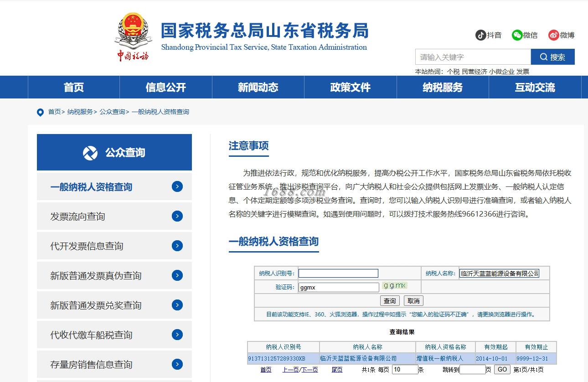588x382 pixels.
Task: Click the location pin breadcrumb icon
Action: tap(40, 112)
